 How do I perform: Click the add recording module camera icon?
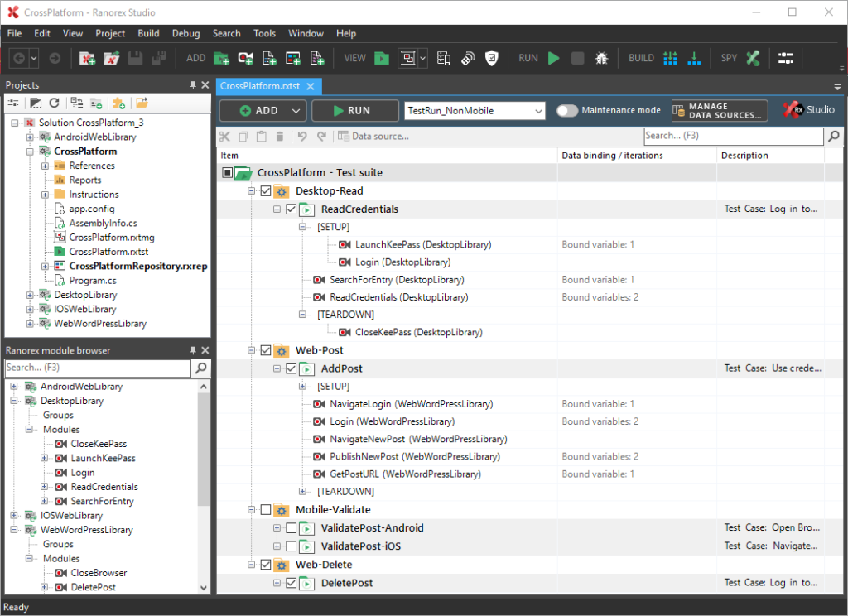click(245, 58)
